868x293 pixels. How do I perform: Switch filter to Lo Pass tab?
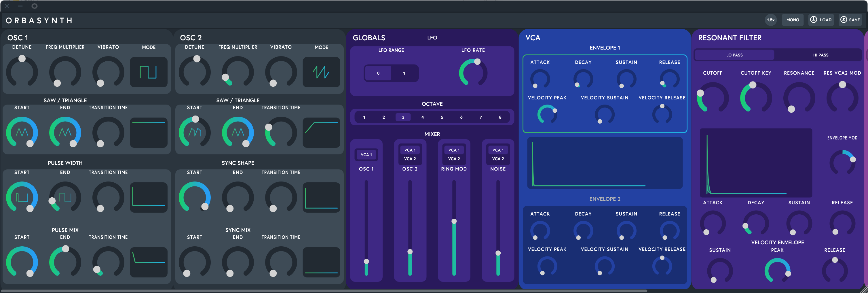click(734, 55)
